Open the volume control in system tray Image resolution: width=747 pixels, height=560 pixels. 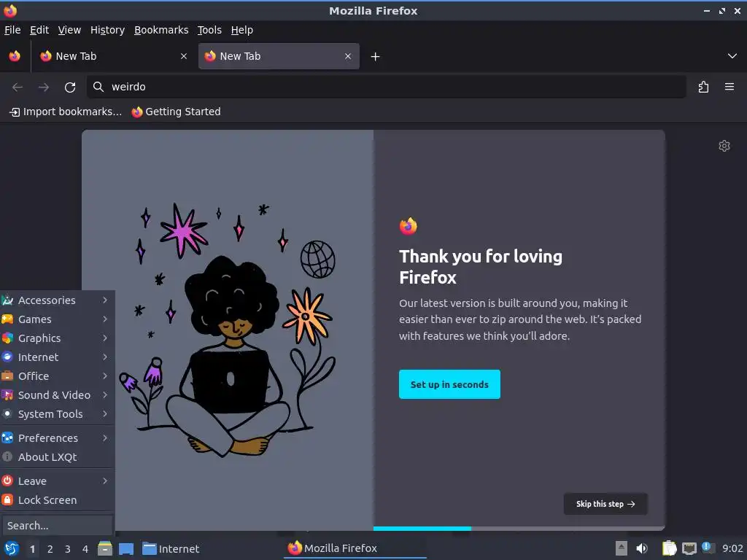coord(642,548)
